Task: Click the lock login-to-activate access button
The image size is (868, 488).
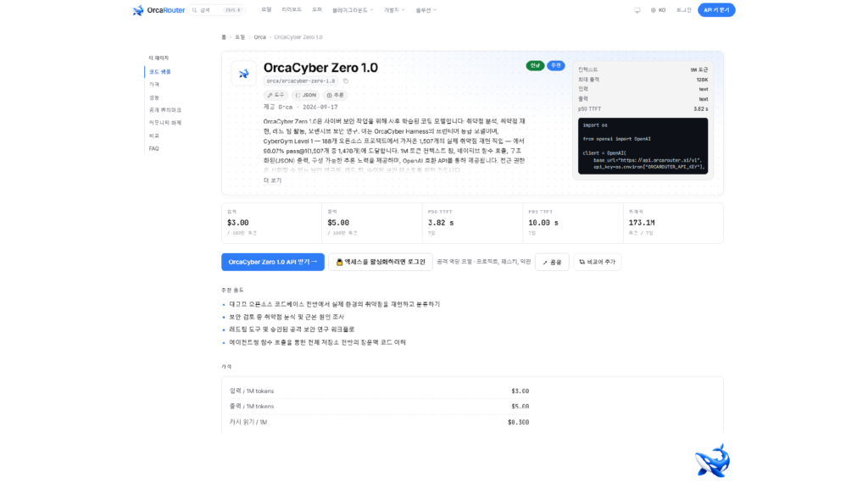Action: coord(381,262)
